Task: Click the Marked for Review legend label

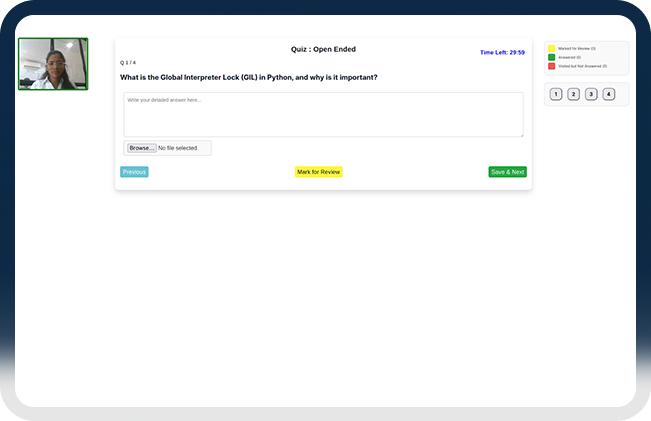Action: [x=577, y=49]
